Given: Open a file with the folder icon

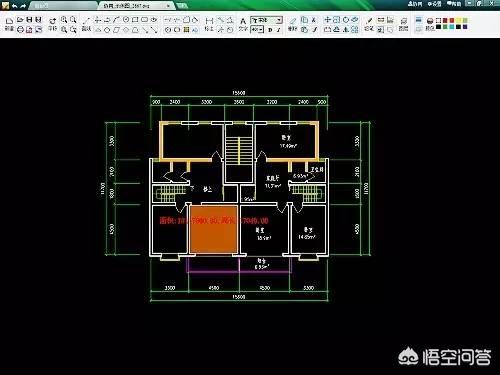Looking at the screenshot, I should 20,20.
